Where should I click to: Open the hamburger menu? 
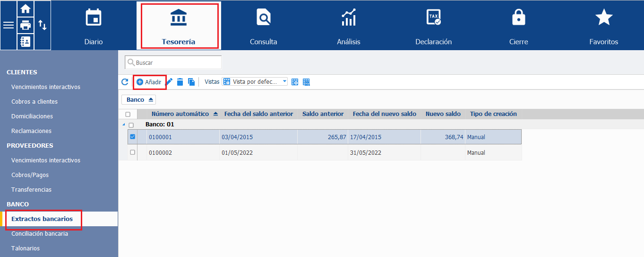(x=9, y=25)
